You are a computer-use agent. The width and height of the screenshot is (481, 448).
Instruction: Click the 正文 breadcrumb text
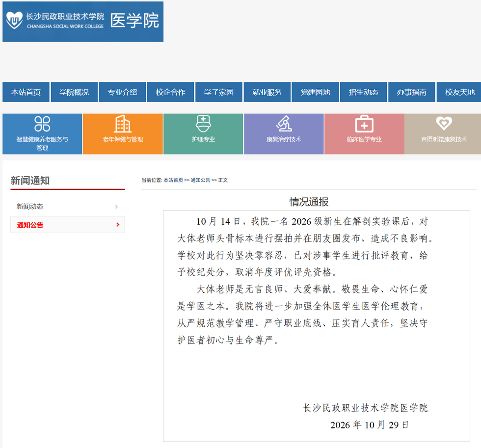point(223,180)
